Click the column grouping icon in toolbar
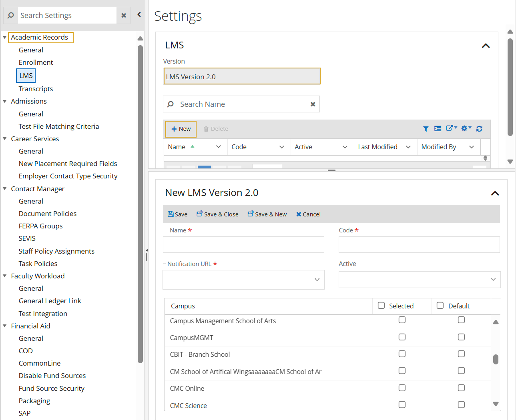The image size is (516, 420). 438,129
